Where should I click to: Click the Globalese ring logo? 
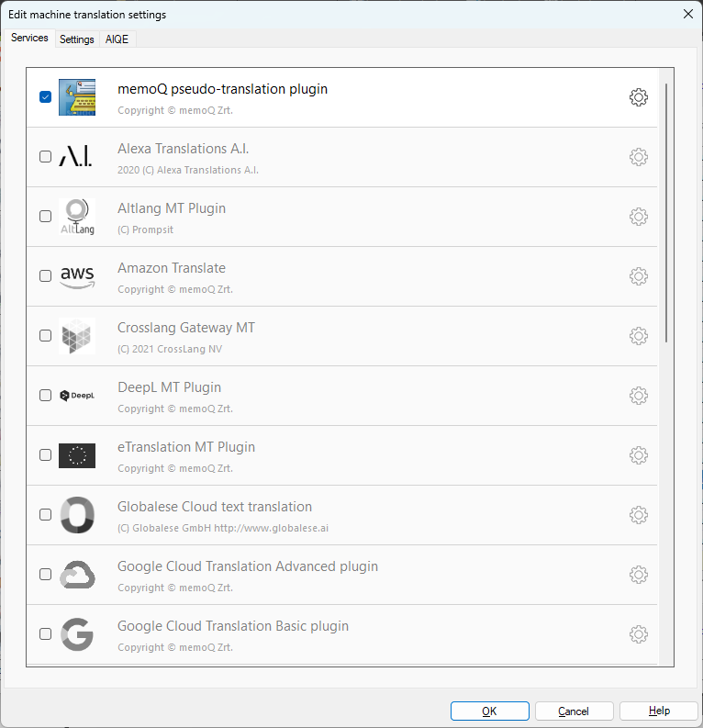77,515
